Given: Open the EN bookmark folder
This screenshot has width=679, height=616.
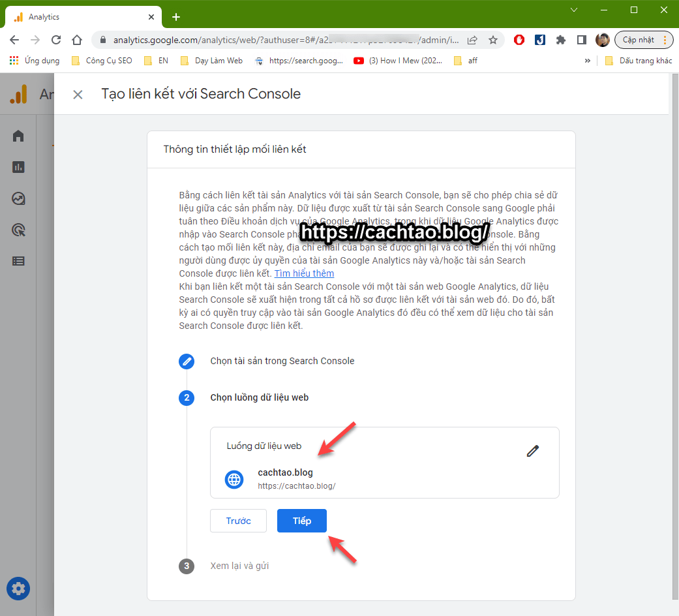Looking at the screenshot, I should [157, 61].
